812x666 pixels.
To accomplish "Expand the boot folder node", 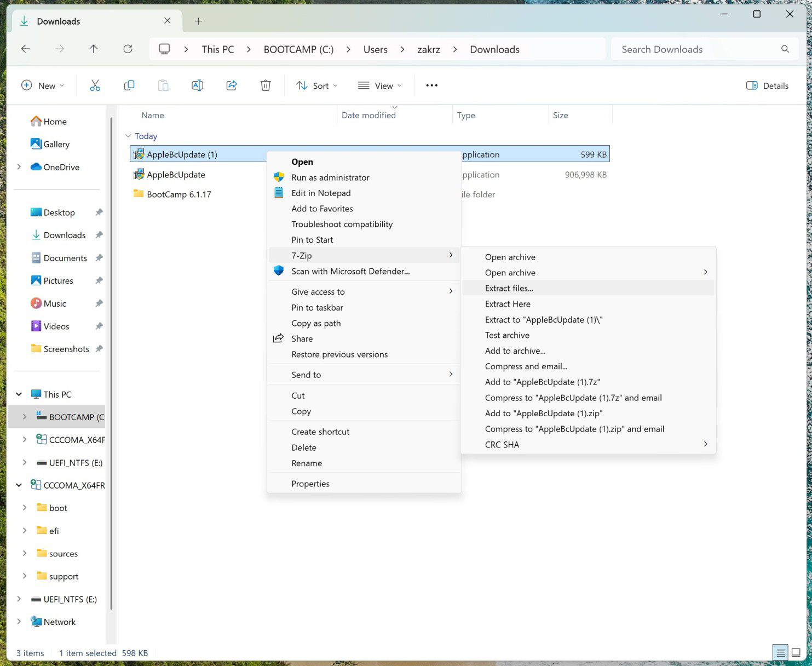I will point(25,508).
